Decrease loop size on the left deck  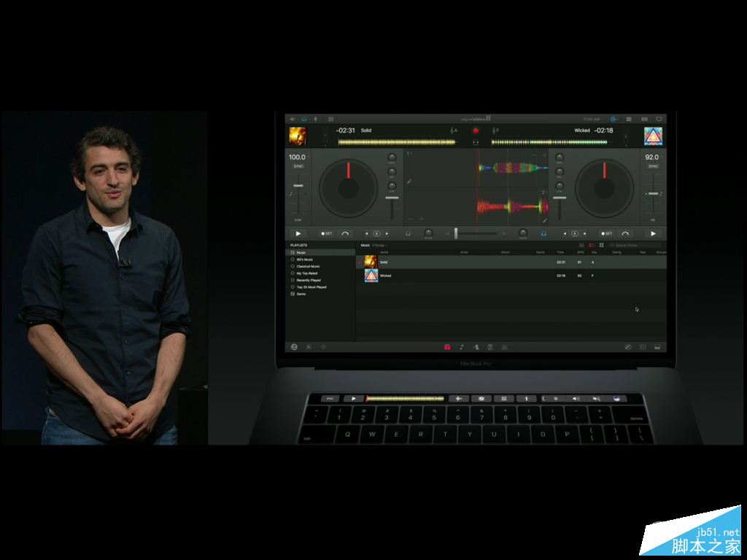coord(366,234)
